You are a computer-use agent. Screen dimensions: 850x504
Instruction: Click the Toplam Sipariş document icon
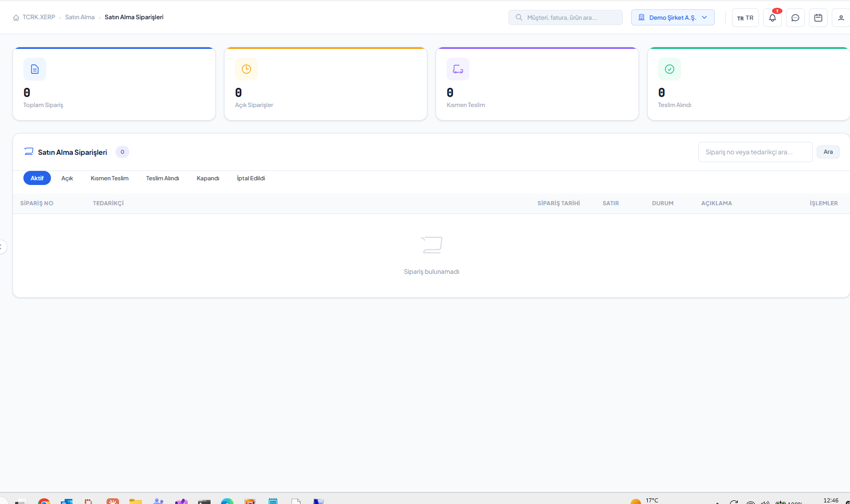click(x=35, y=69)
